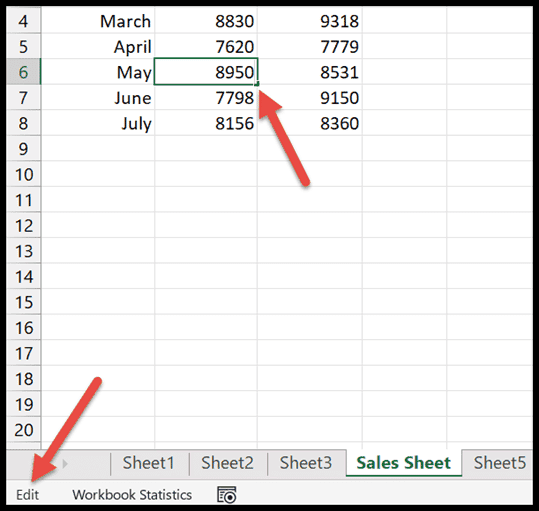Click the sheet tab scroll right arrow
Image resolution: width=539 pixels, height=511 pixels.
tap(65, 464)
